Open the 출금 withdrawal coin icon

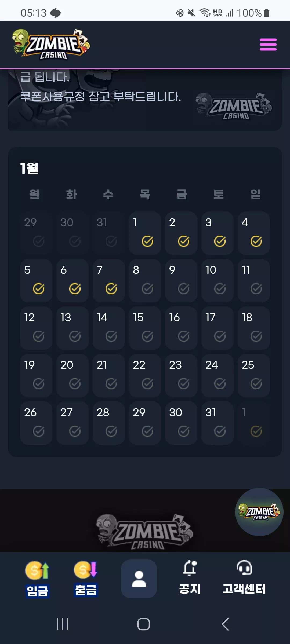(85, 570)
